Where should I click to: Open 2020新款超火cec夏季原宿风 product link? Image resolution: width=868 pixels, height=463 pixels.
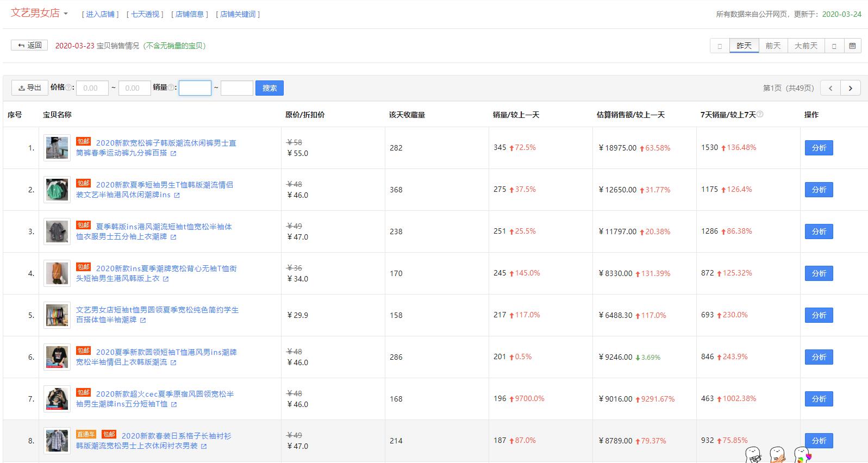(x=155, y=399)
